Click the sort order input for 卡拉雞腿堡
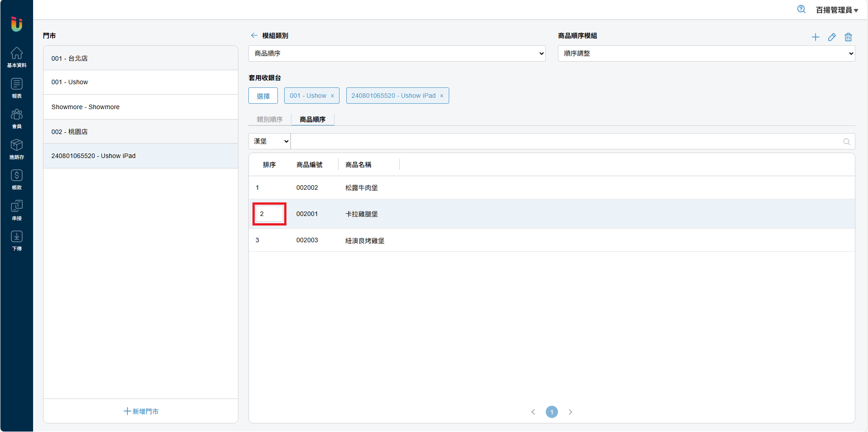 tap(270, 214)
